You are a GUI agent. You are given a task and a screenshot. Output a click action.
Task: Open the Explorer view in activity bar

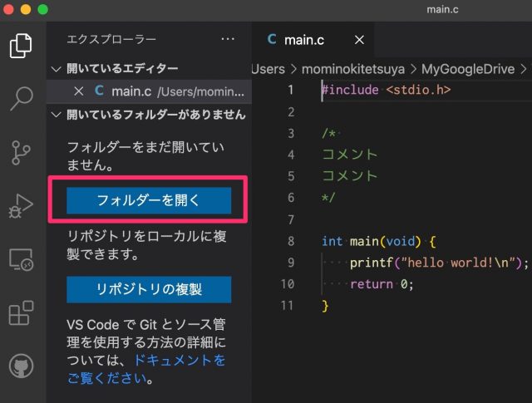22,45
